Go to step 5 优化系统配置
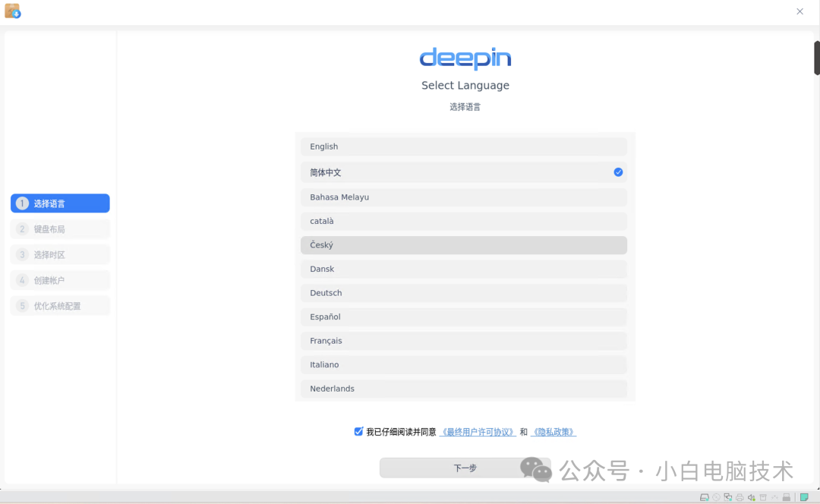The width and height of the screenshot is (820, 504). [x=60, y=306]
